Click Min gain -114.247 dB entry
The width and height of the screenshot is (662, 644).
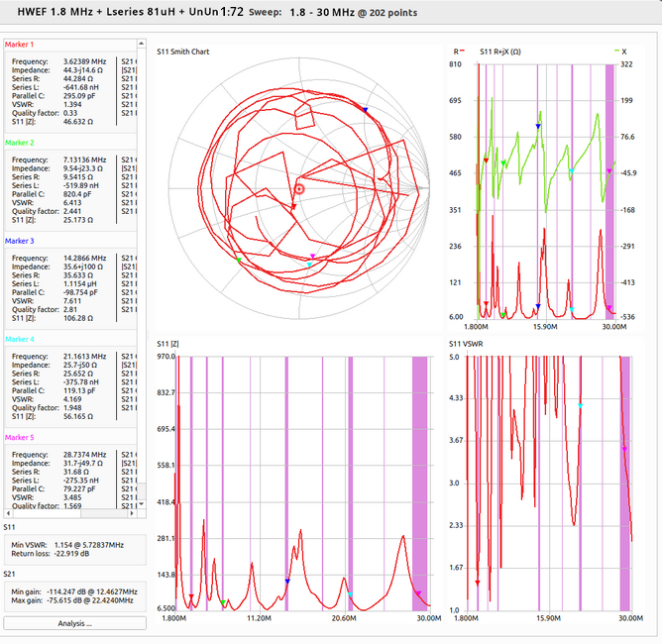(x=74, y=592)
